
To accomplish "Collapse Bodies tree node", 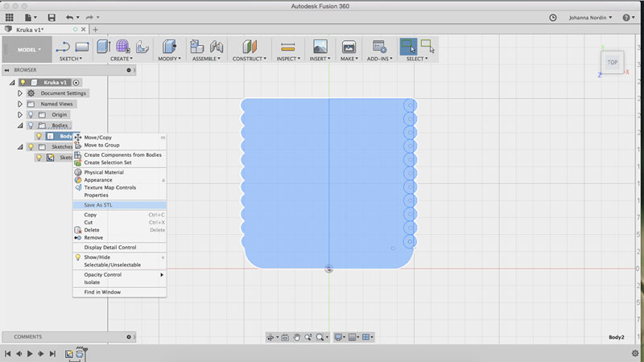I will click(x=20, y=125).
